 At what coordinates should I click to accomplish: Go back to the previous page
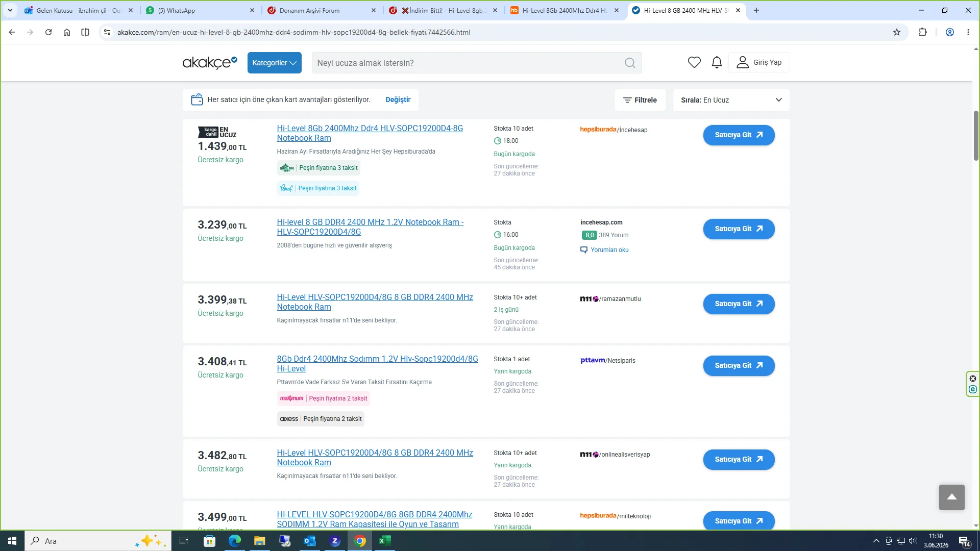pyautogui.click(x=12, y=32)
